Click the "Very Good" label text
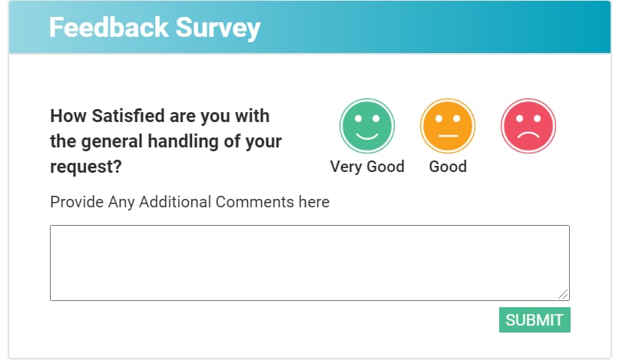Viewport: 619px width, 364px height. click(367, 167)
